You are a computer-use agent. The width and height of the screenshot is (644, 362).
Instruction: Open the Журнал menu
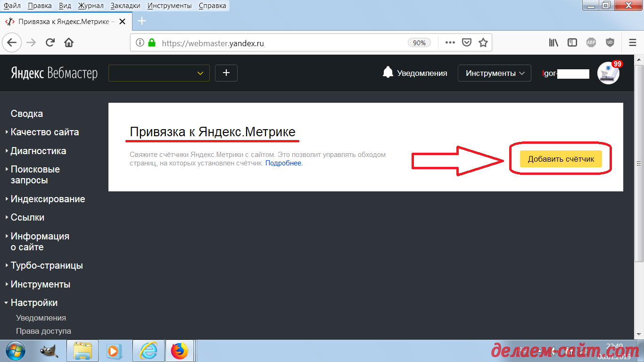click(91, 6)
